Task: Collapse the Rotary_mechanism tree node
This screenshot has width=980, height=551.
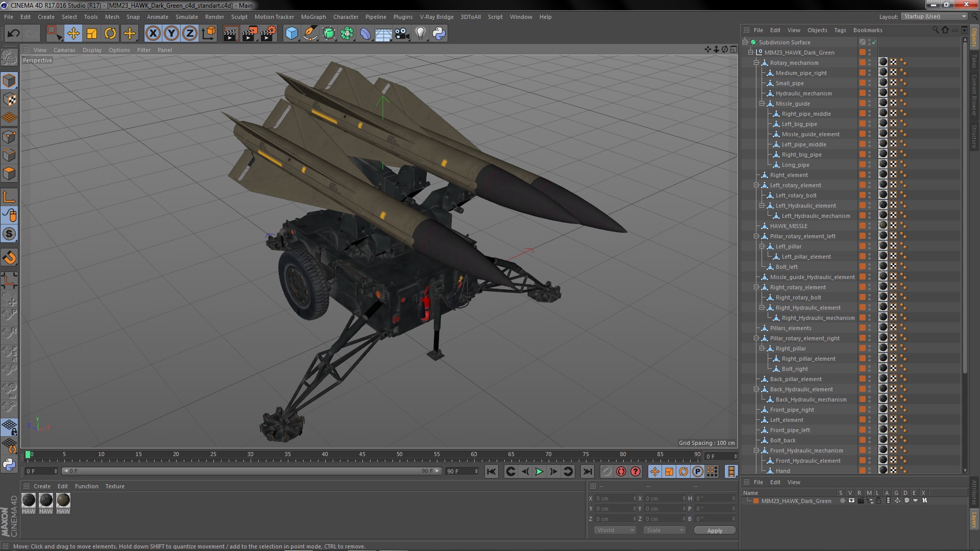Action: pyautogui.click(x=756, y=63)
